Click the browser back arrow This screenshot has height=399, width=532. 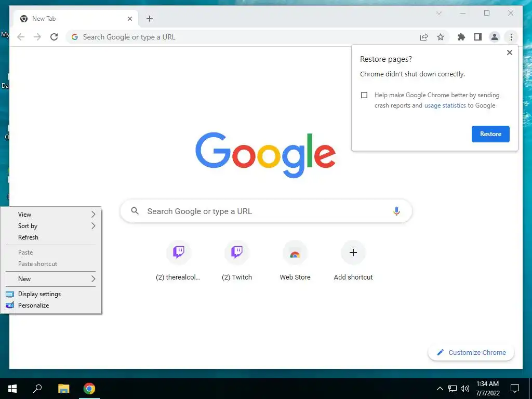[21, 37]
